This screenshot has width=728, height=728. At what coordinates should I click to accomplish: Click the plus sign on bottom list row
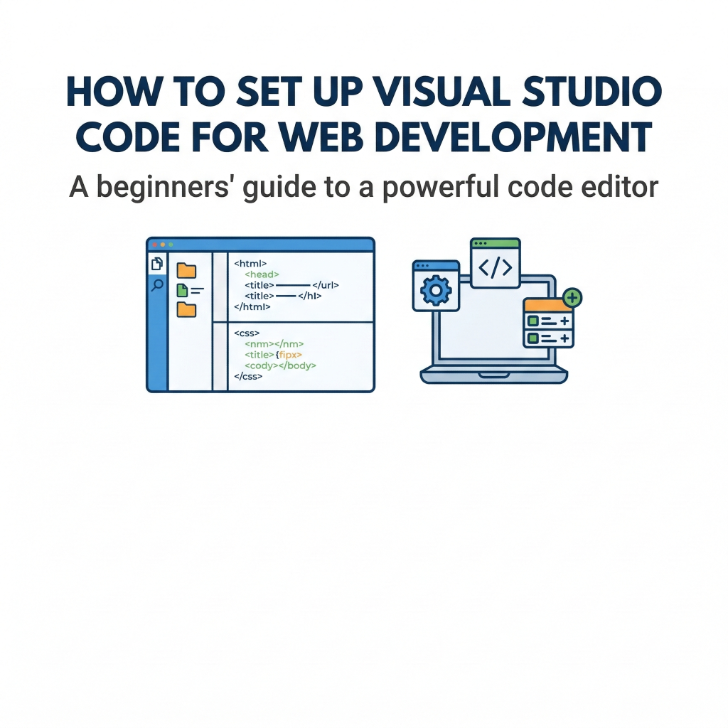pos(564,337)
